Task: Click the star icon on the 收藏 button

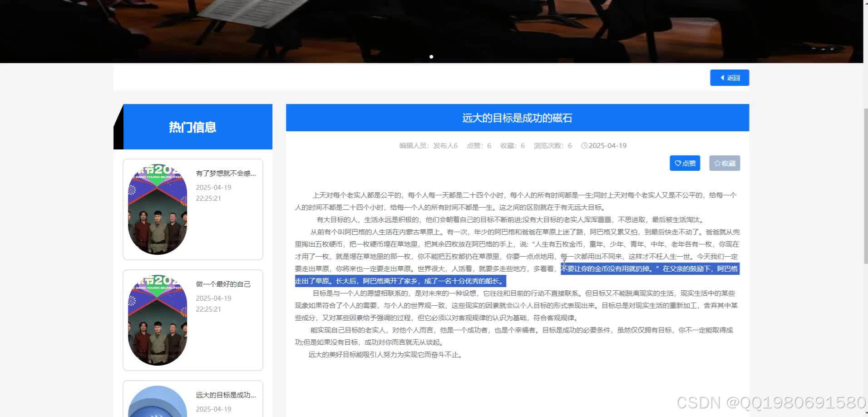Action: coord(717,163)
